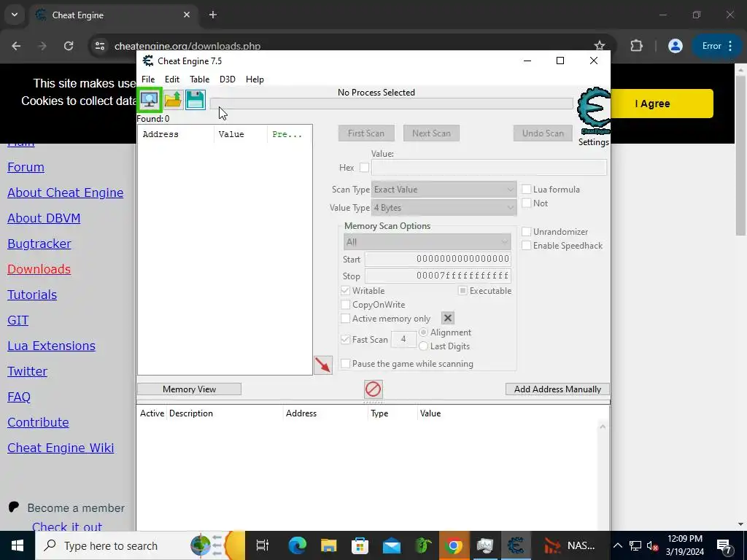Open the Table menu

coord(199,79)
